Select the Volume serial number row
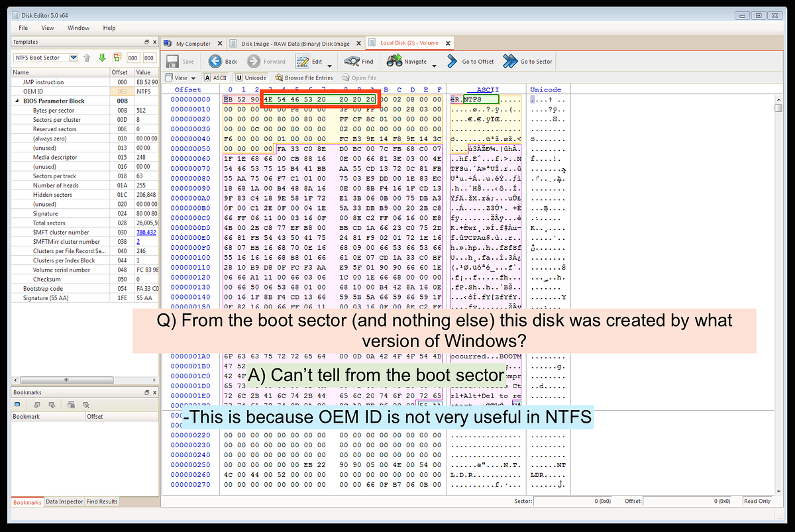Viewport: 795px width, 532px height. [85, 270]
